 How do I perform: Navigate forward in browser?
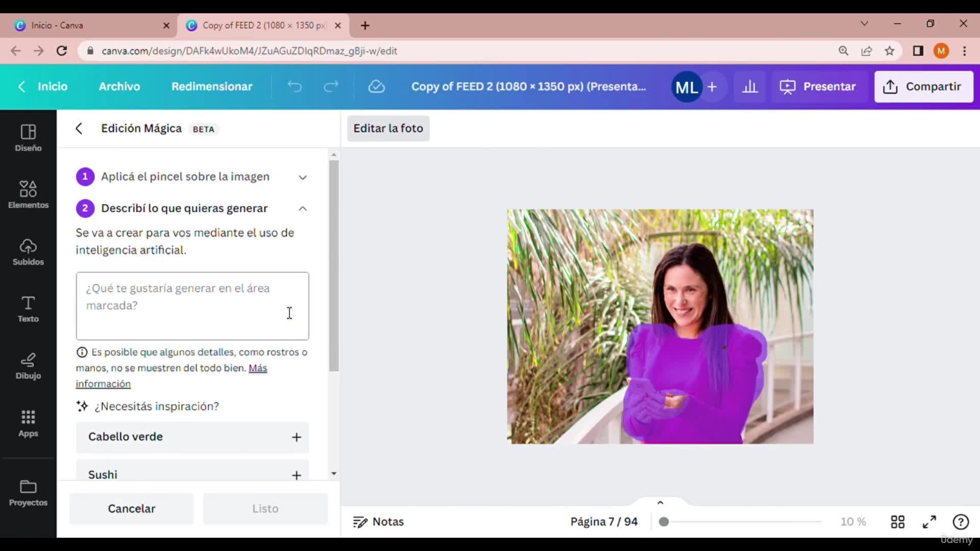tap(39, 51)
